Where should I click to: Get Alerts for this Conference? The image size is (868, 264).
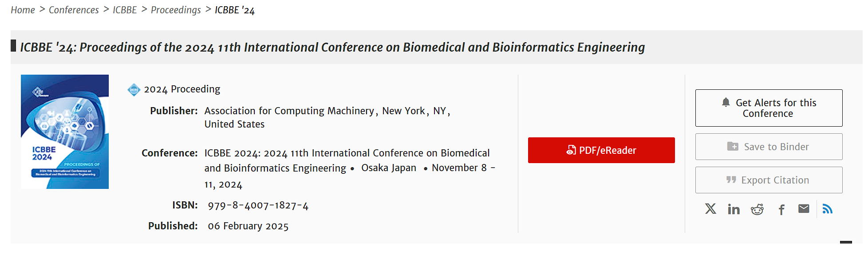click(768, 108)
